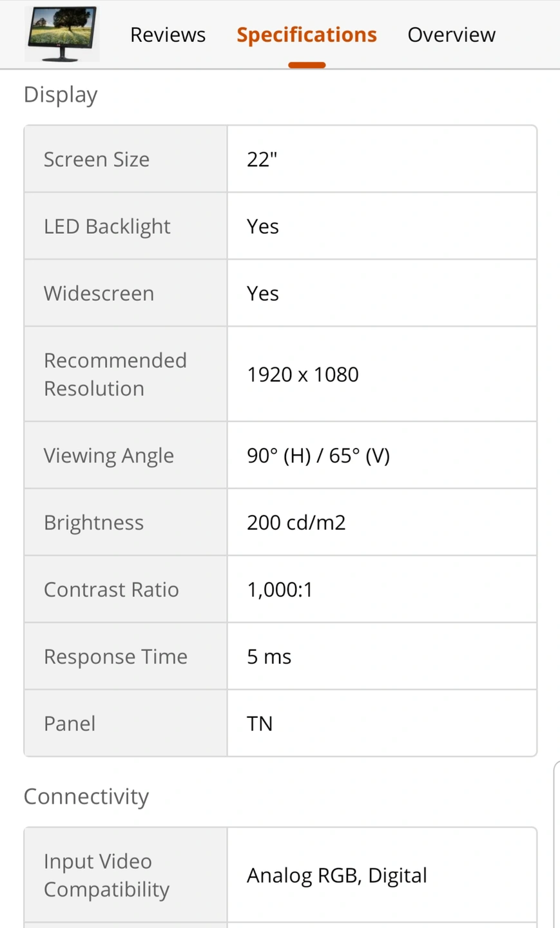Click the 1920 x 1080 resolution value
Viewport: 560px width, 928px height.
302,374
